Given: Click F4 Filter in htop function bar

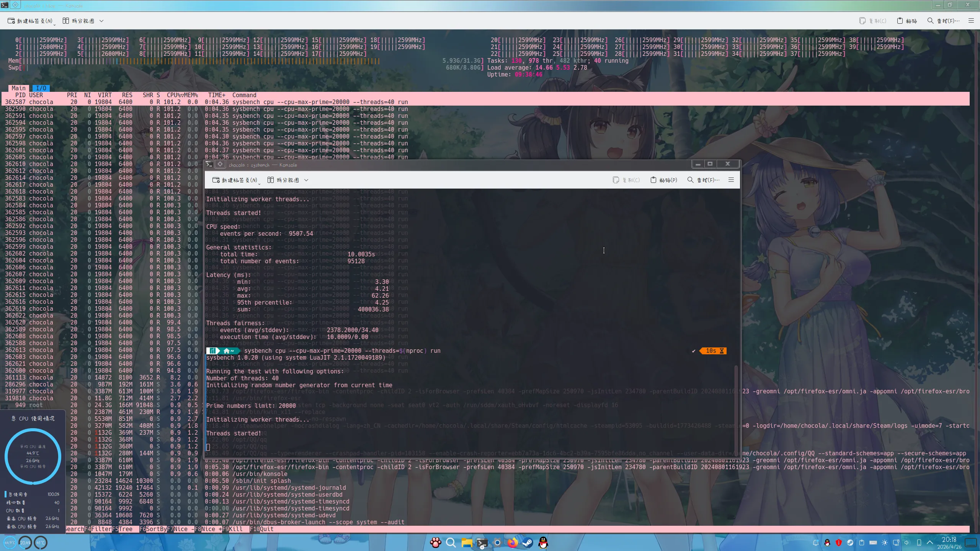Looking at the screenshot, I should [98, 529].
